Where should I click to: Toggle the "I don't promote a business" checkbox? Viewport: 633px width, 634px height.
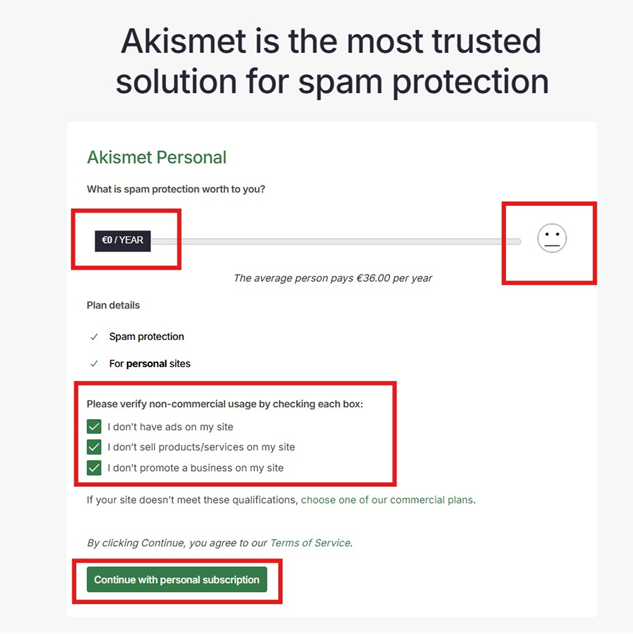[94, 468]
